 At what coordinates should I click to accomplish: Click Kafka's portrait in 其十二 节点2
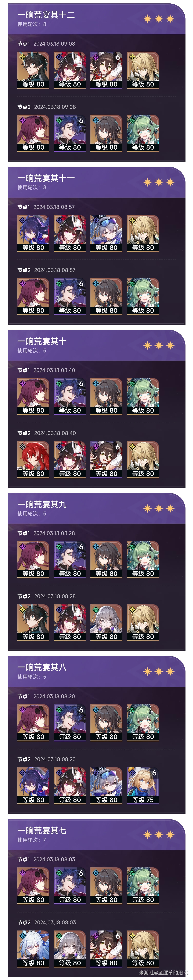point(33,133)
